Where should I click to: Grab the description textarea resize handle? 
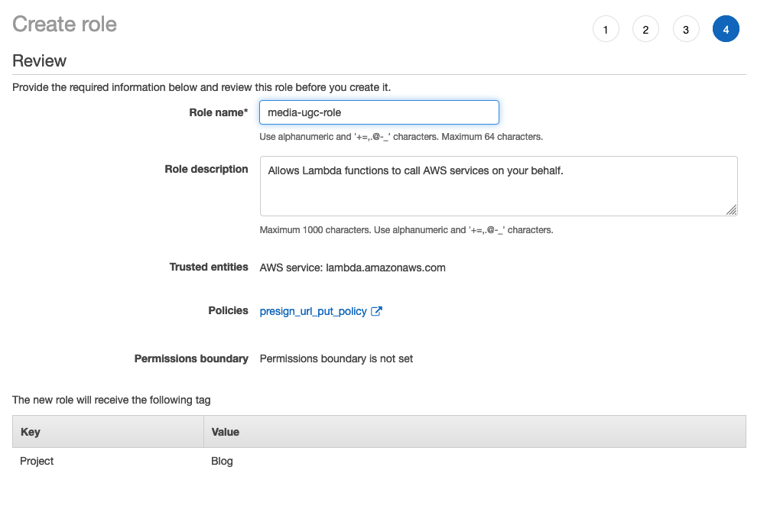click(732, 210)
